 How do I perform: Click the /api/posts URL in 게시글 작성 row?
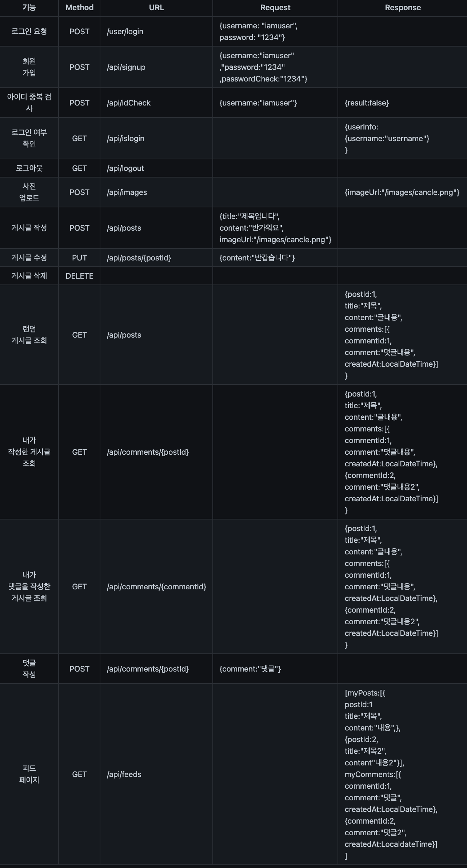124,228
